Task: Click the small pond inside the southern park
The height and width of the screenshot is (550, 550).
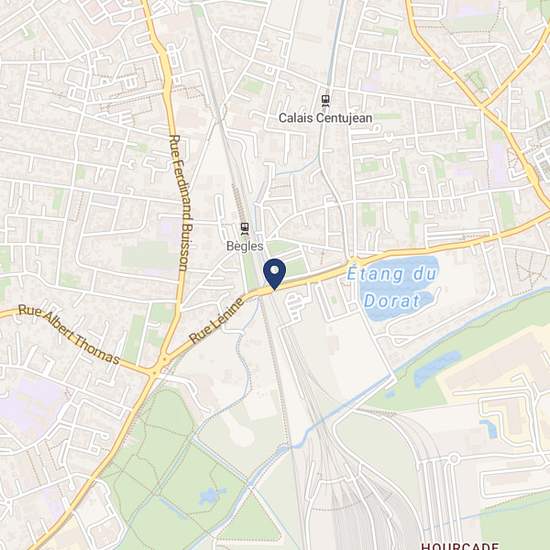Action: point(212,496)
